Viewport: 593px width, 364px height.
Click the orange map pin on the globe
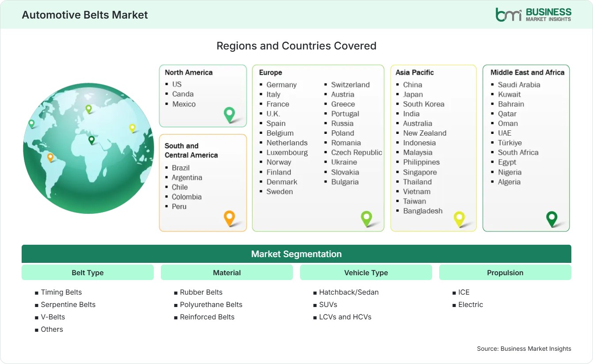50,157
